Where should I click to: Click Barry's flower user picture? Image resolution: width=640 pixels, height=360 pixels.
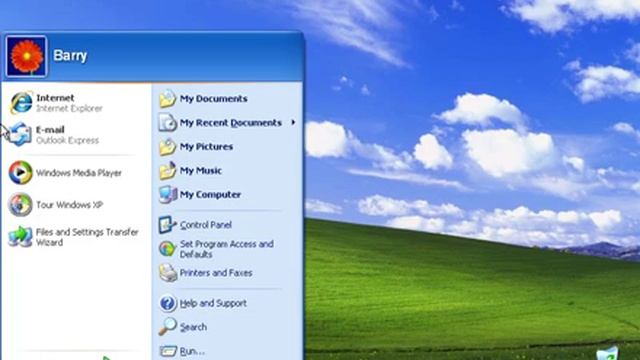click(x=27, y=56)
